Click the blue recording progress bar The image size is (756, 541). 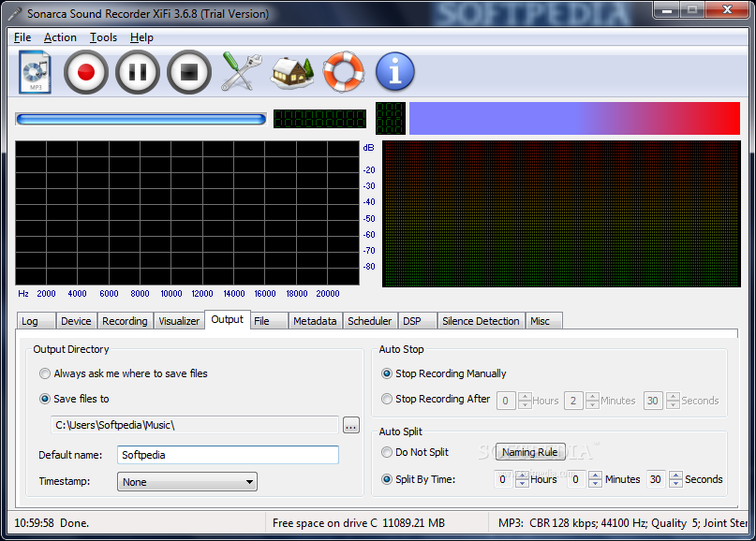141,119
